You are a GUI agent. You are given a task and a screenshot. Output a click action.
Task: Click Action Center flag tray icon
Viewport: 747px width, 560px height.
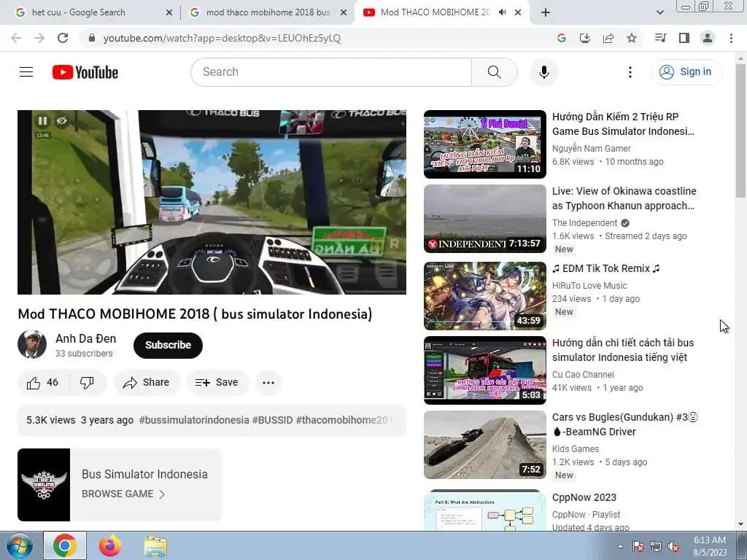coord(638,546)
